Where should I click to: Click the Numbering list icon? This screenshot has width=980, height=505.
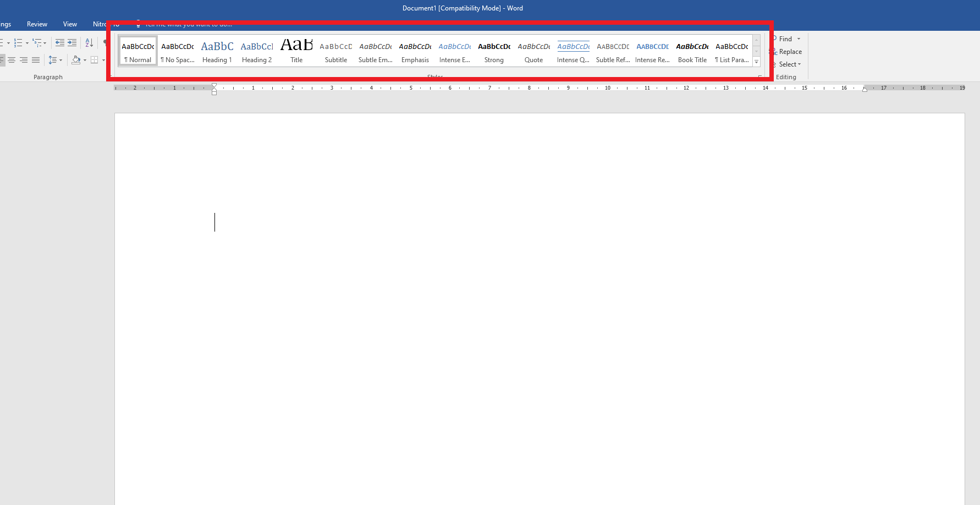click(x=18, y=43)
